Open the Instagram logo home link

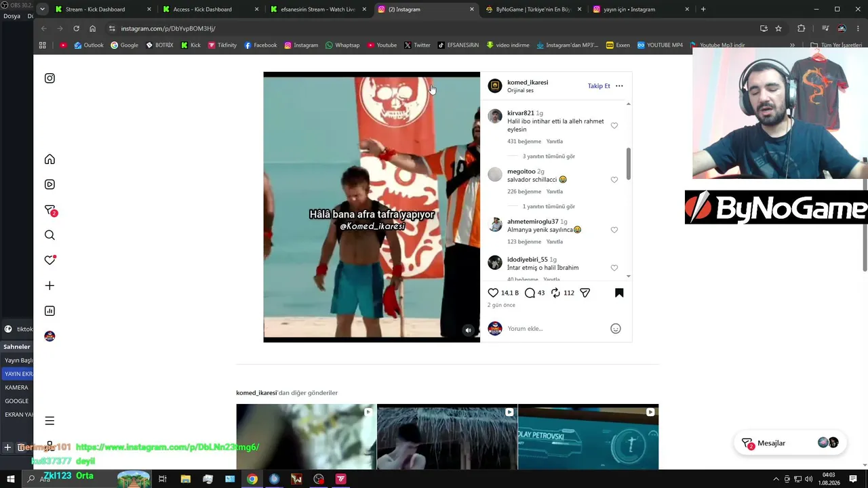tap(50, 78)
